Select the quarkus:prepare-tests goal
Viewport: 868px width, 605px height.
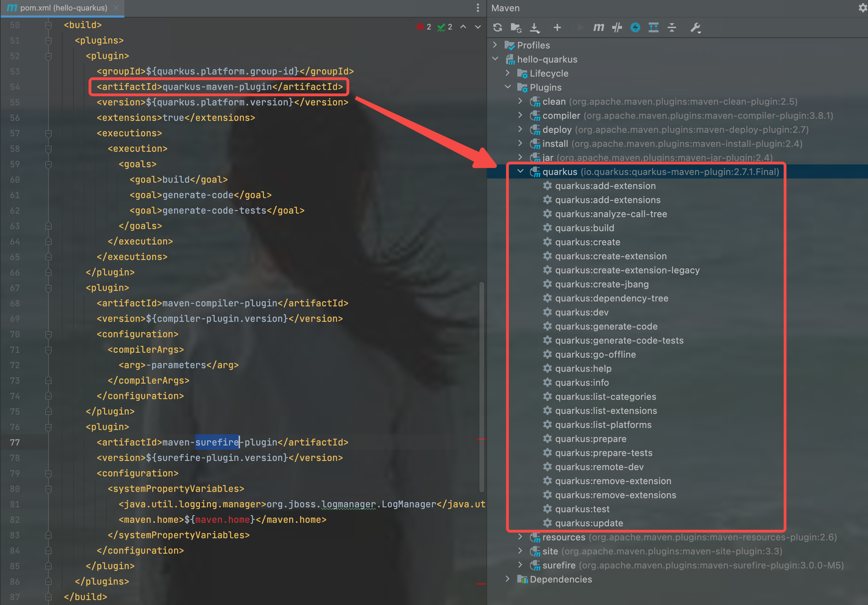tap(604, 453)
